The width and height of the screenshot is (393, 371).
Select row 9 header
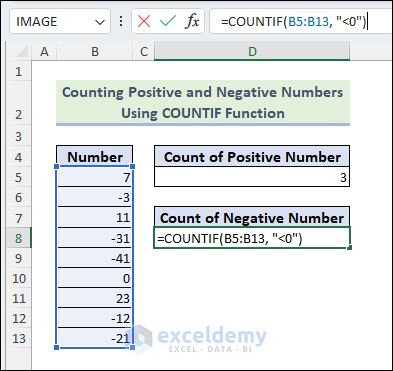click(19, 258)
